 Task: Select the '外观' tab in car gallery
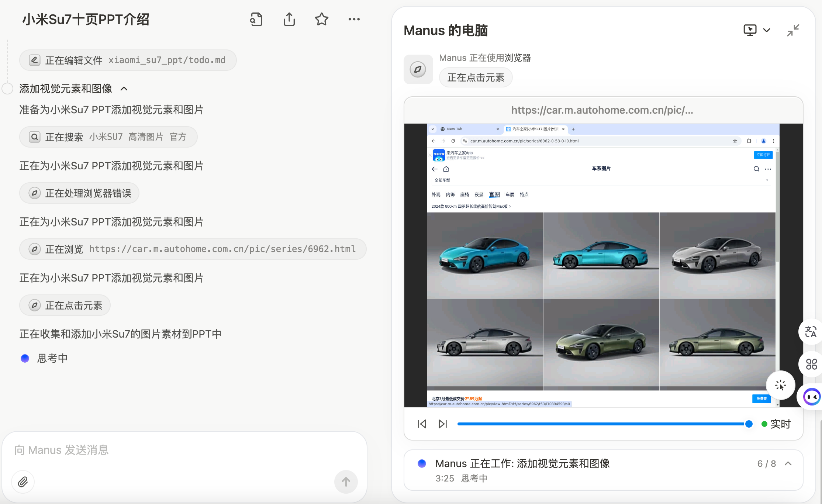coord(436,194)
